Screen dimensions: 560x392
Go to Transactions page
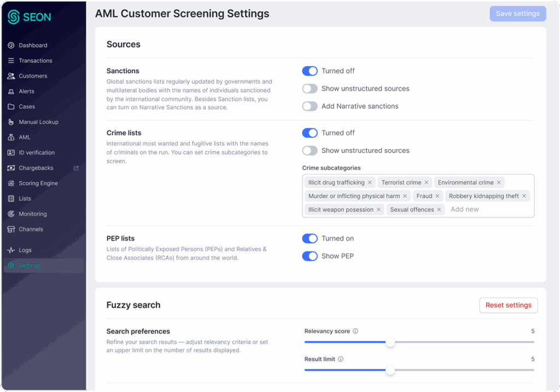43,61
